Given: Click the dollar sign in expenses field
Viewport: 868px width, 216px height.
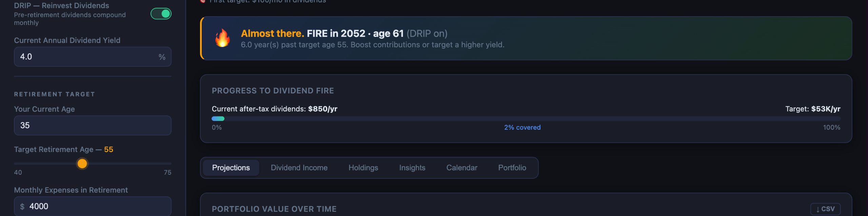Looking at the screenshot, I should 22,207.
